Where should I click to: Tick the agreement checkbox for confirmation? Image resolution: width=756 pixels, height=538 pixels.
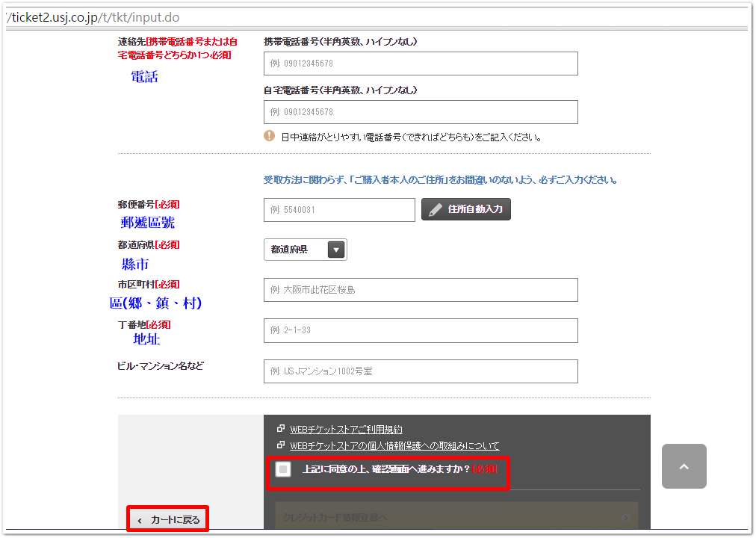pos(283,469)
